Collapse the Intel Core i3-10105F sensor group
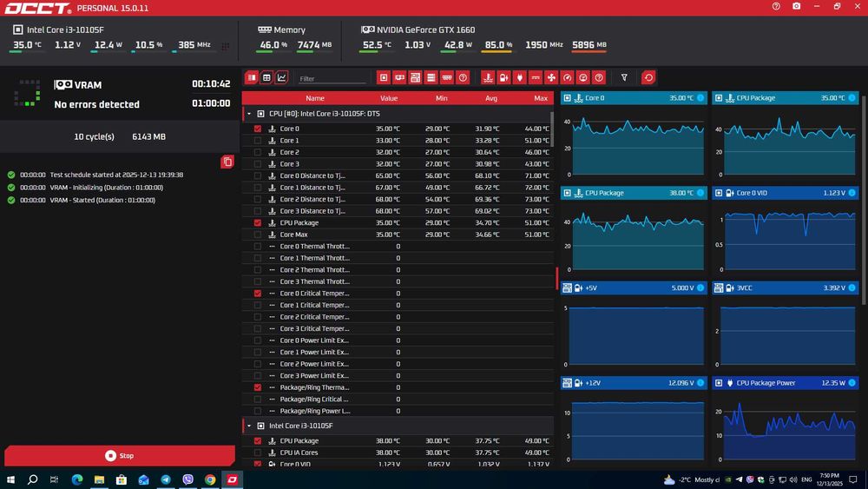Viewport: 868px width, 489px height. click(249, 426)
